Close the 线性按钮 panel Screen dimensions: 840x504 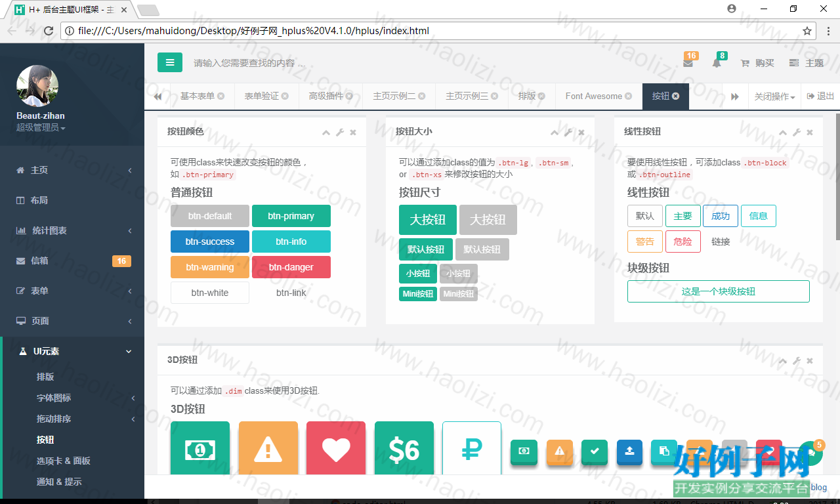click(x=810, y=132)
